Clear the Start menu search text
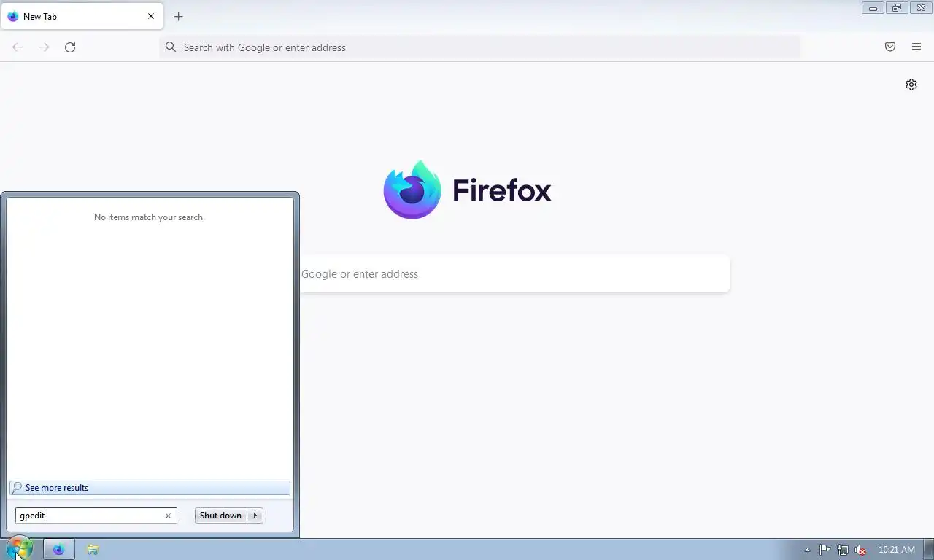934x560 pixels. [x=168, y=516]
